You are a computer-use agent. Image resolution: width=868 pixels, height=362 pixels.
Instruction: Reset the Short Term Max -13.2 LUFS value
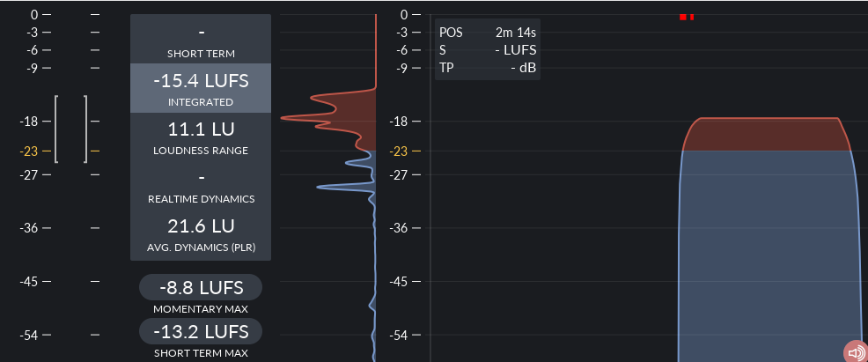201,331
